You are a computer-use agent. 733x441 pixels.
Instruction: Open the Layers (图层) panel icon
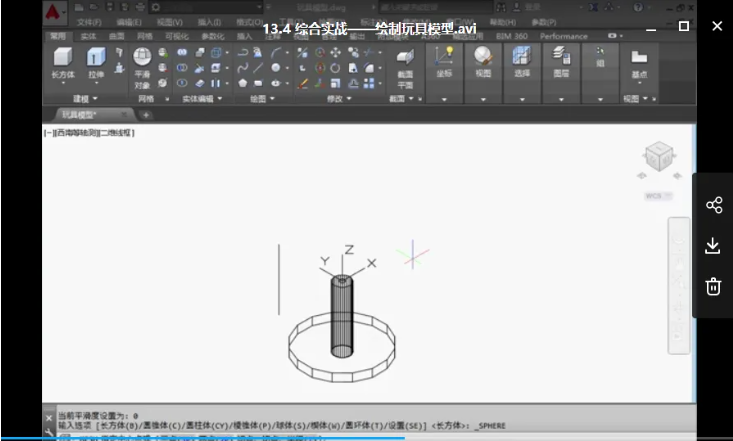pyautogui.click(x=561, y=57)
